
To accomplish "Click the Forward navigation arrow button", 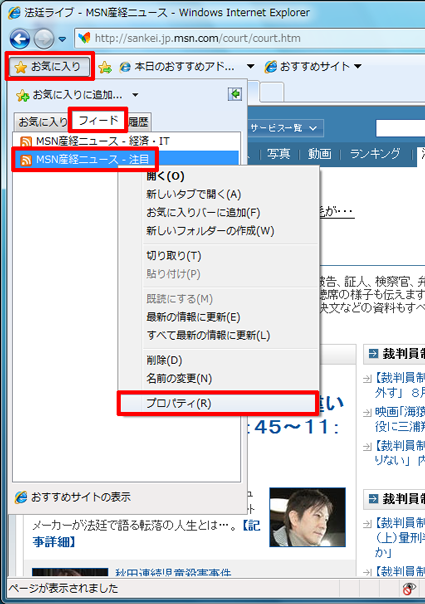I will coord(44,39).
